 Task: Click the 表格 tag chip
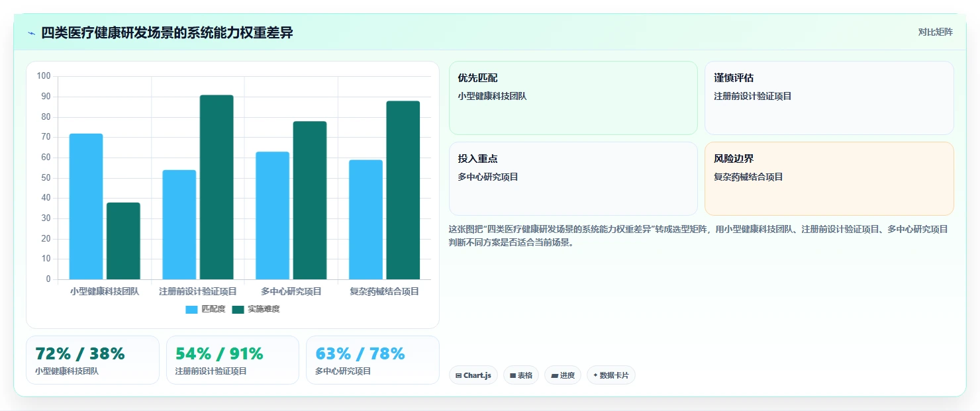pos(521,375)
